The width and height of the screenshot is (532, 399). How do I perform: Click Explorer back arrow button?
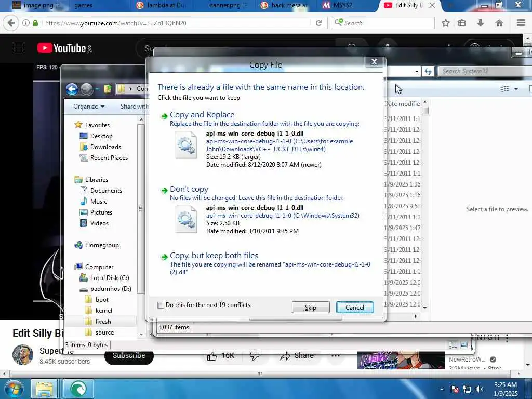(x=72, y=89)
